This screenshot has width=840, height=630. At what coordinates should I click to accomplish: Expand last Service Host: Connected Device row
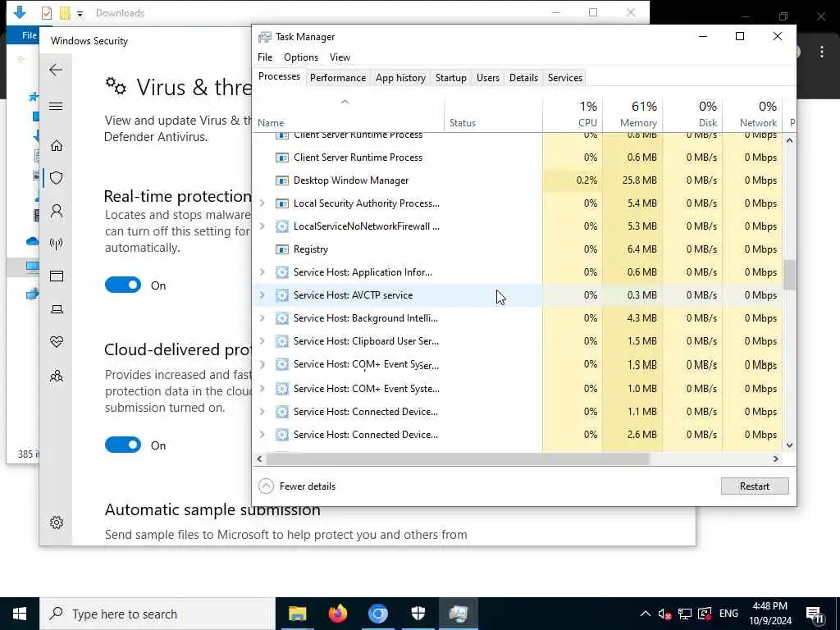click(262, 435)
